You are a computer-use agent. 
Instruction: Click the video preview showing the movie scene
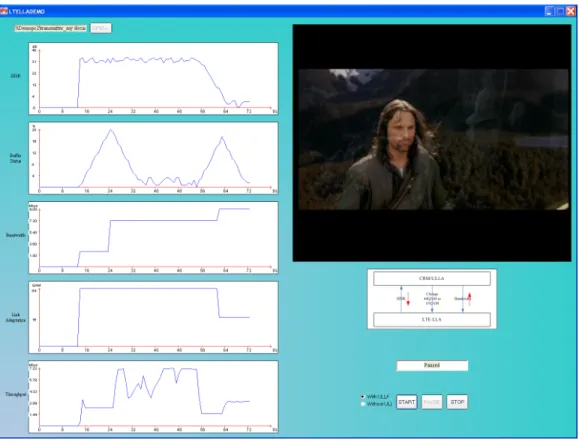coord(432,143)
